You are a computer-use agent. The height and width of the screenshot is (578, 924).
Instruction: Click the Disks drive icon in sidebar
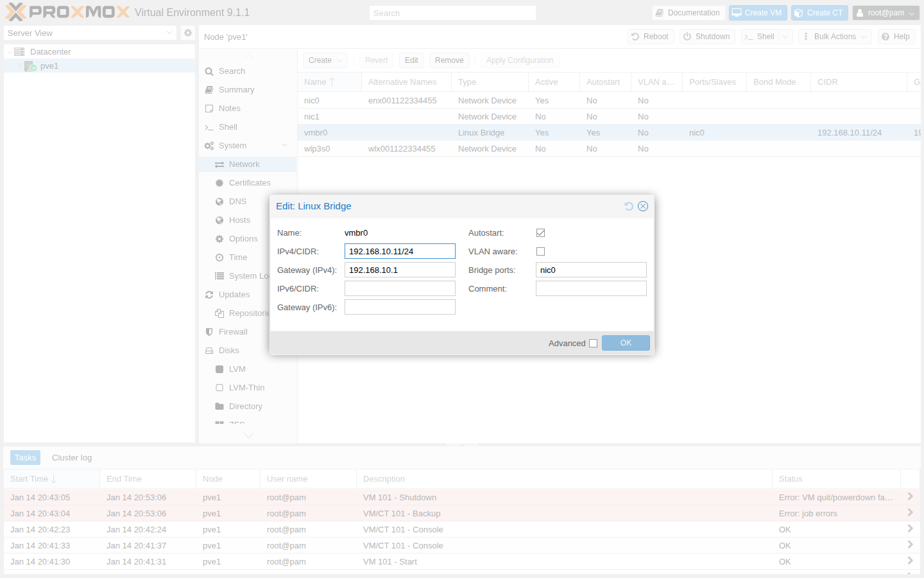(x=209, y=351)
